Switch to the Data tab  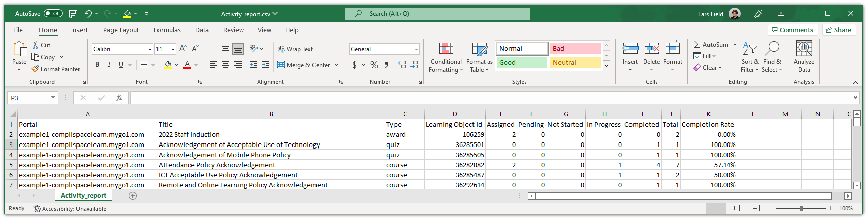[202, 30]
